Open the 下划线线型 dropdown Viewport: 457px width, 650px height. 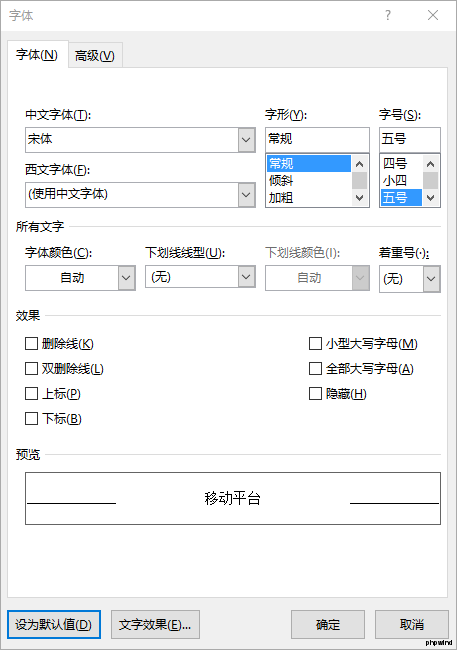246,276
